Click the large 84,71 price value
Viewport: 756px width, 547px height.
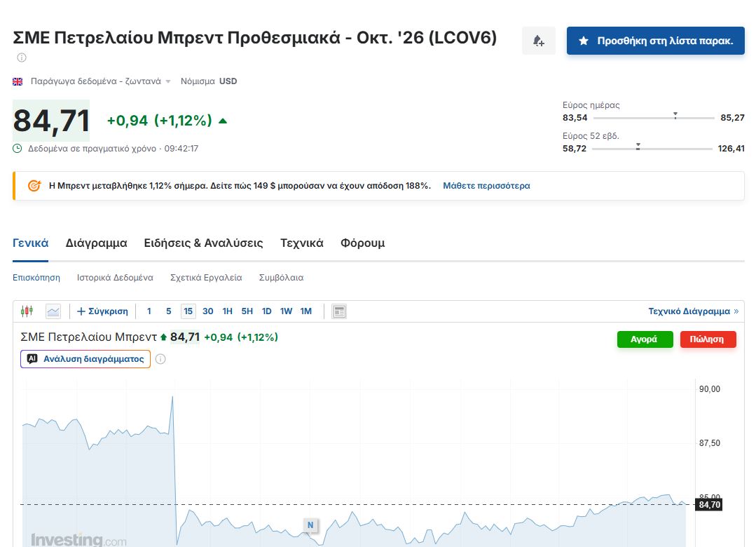pyautogui.click(x=51, y=120)
